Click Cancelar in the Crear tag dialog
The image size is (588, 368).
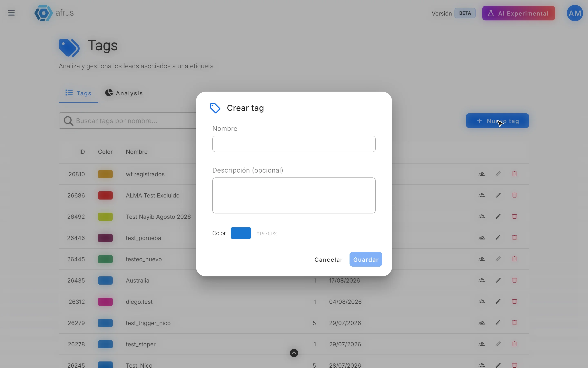coord(329,259)
